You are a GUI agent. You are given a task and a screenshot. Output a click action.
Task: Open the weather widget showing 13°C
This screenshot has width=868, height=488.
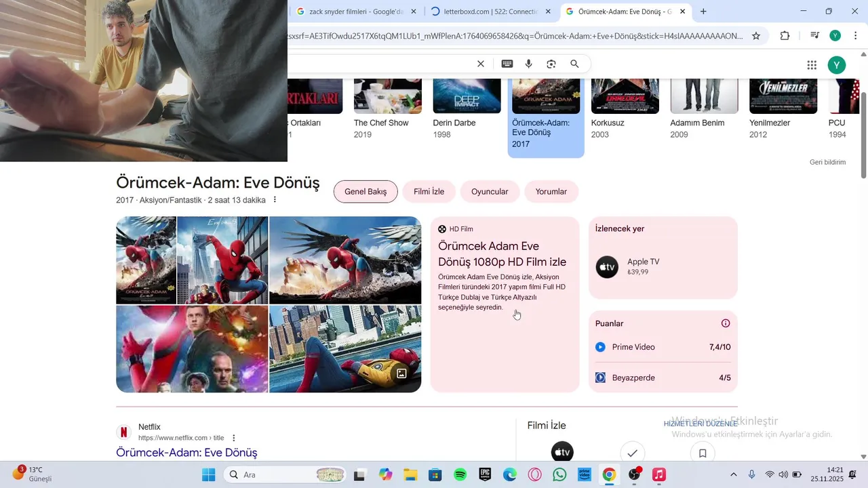click(x=32, y=474)
